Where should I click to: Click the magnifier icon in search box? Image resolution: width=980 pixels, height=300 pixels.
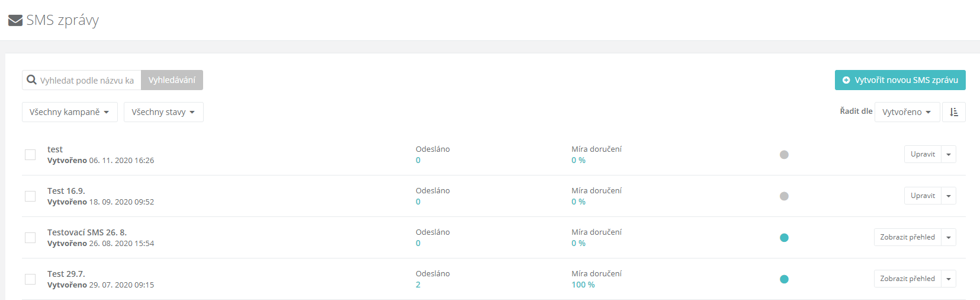(32, 79)
